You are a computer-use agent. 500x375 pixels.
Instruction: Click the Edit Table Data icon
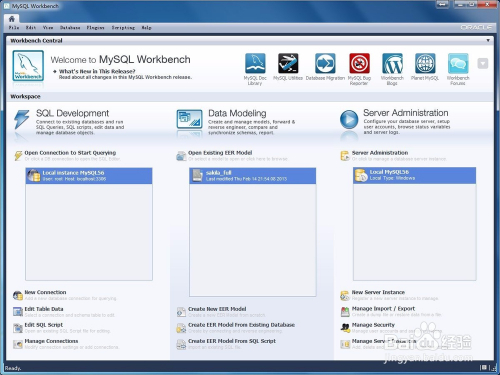[18, 312]
